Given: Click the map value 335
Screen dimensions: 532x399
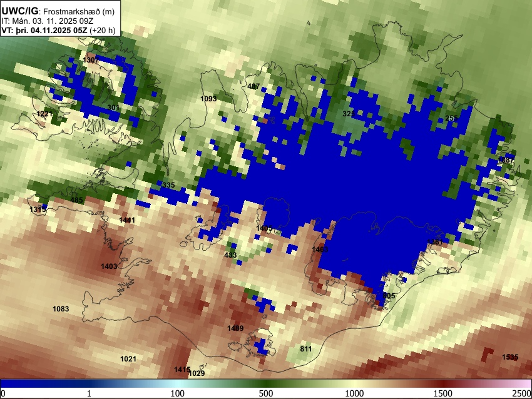Looking at the screenshot, I should [168, 184].
